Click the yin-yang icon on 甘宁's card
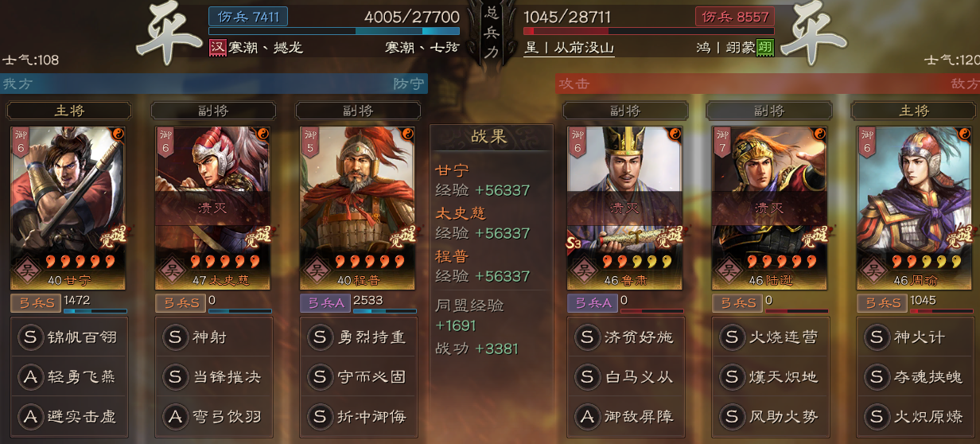This screenshot has height=444, width=980. pos(118,134)
